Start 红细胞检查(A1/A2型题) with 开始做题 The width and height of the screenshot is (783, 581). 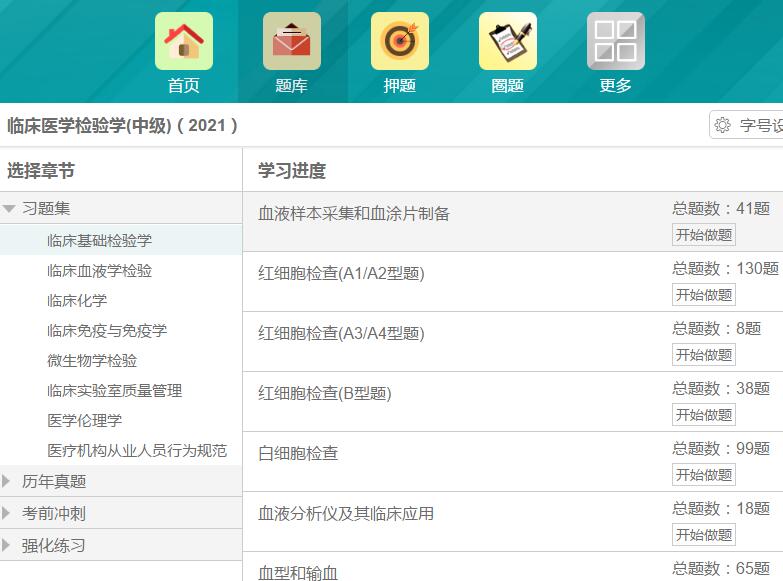pos(704,295)
